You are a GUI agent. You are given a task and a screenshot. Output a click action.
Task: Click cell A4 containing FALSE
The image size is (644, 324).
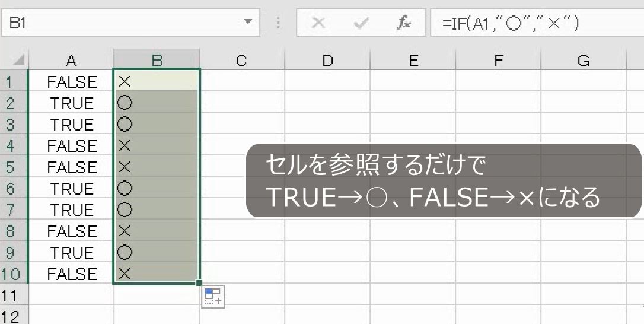pyautogui.click(x=71, y=144)
